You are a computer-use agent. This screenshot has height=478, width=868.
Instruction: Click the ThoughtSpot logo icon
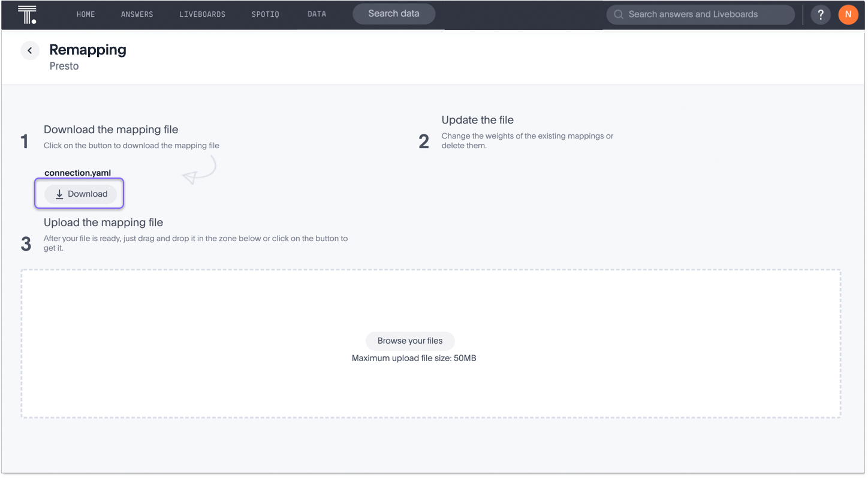pos(27,14)
